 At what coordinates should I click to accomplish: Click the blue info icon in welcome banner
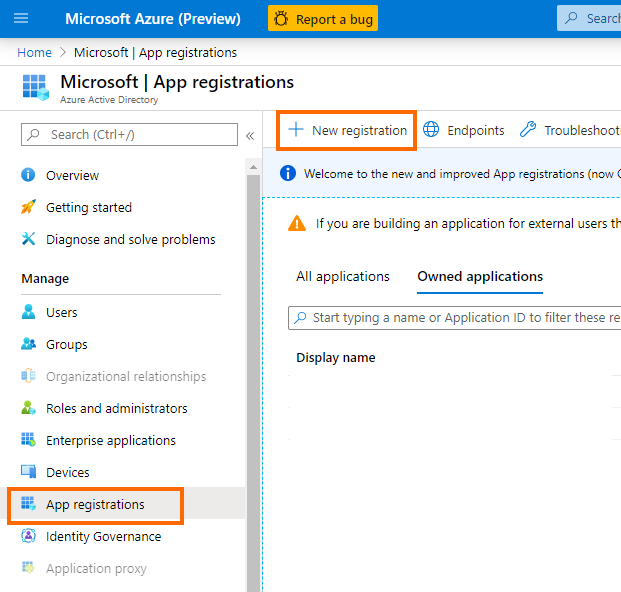[288, 173]
